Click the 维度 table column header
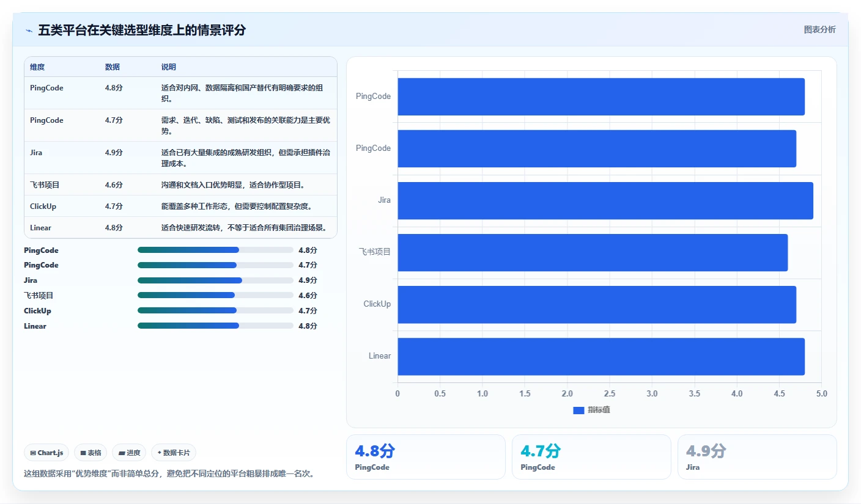This screenshot has width=861, height=504. point(37,67)
